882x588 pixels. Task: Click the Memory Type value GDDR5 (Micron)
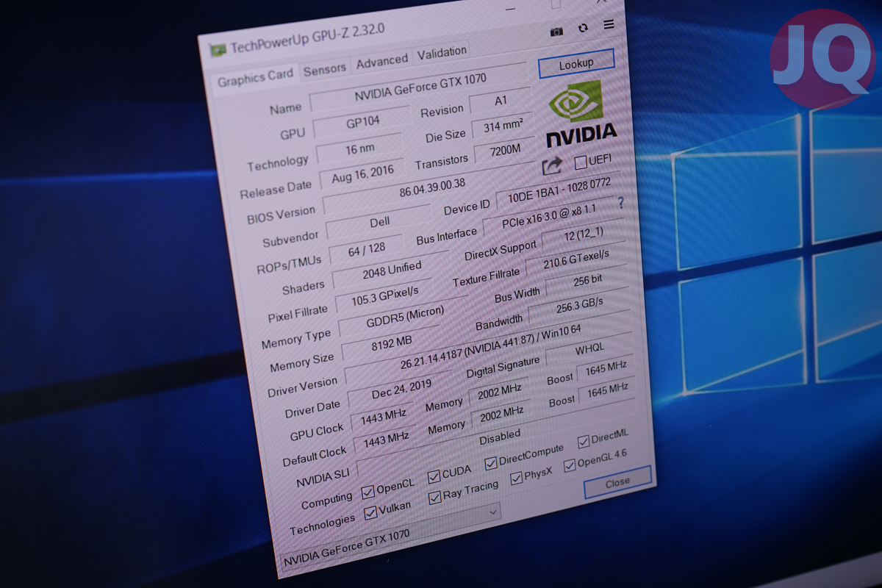[x=404, y=317]
